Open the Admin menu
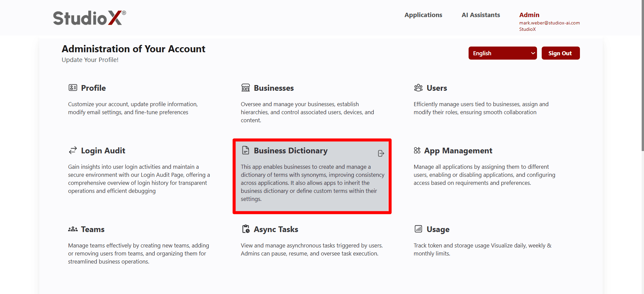 point(529,15)
